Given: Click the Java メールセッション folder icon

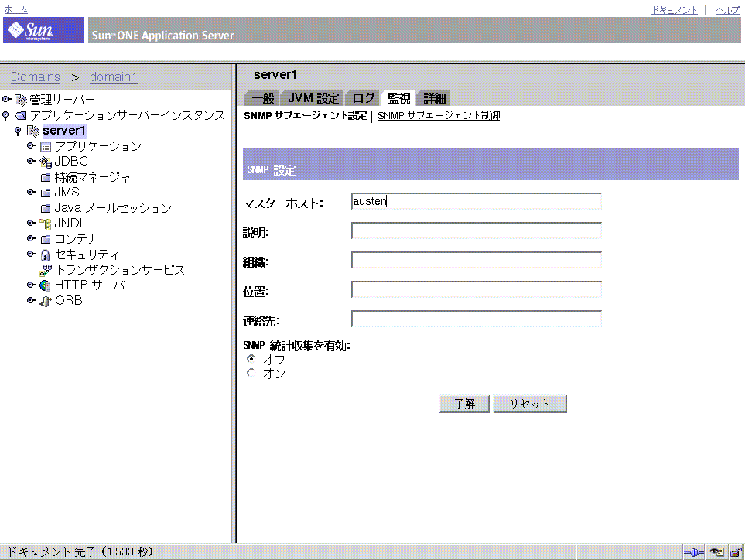Looking at the screenshot, I should tap(46, 209).
